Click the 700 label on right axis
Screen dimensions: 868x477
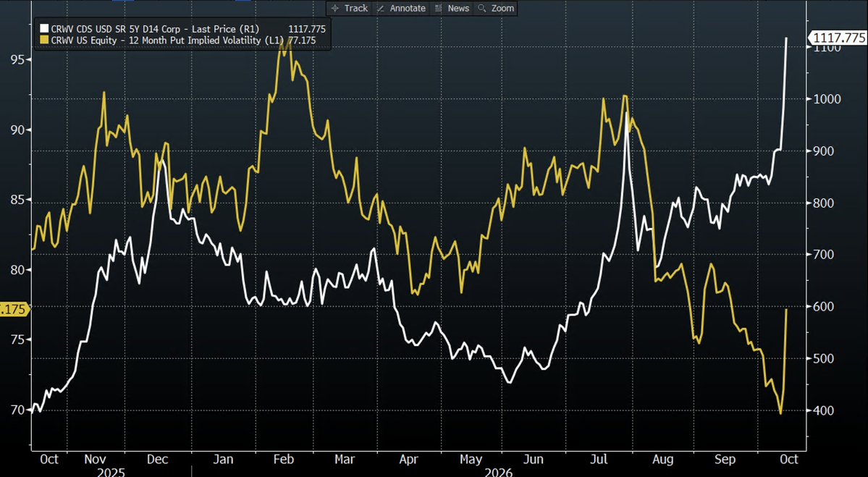[825, 255]
